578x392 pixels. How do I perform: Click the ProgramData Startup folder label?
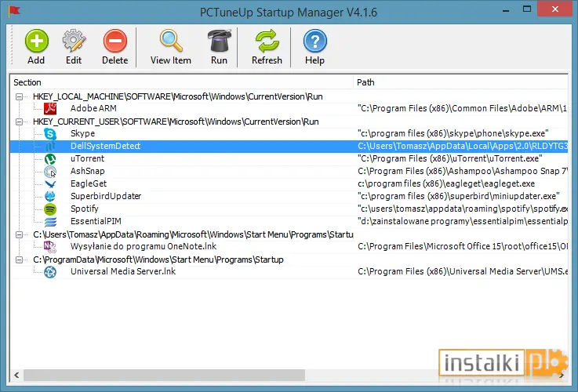click(x=158, y=260)
